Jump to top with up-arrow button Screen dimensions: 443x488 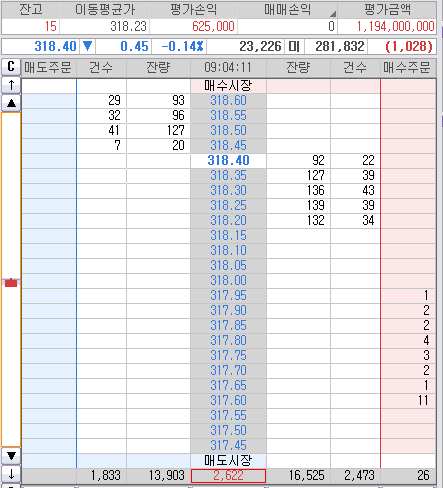11,85
